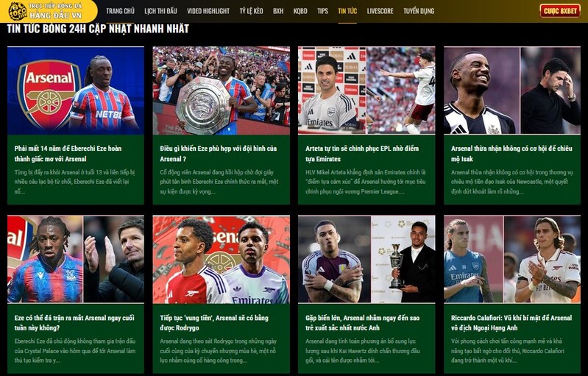Open the site logo at top left
The height and width of the screenshot is (376, 588).
click(48, 11)
